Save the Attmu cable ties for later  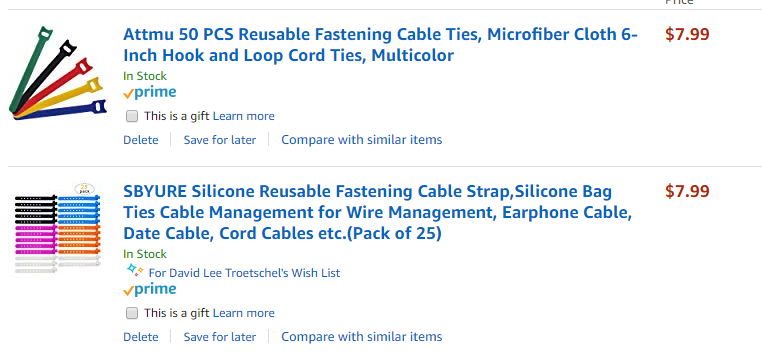click(x=220, y=140)
